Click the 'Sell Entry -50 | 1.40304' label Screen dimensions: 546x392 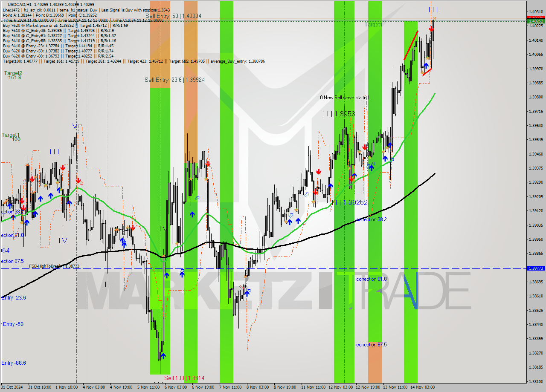(173, 16)
